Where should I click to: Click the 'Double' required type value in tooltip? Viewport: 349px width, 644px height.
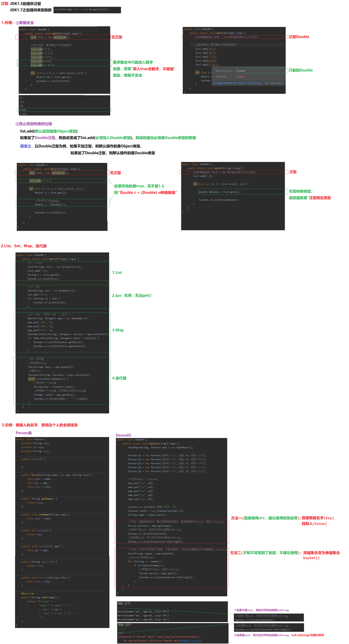tap(241, 71)
